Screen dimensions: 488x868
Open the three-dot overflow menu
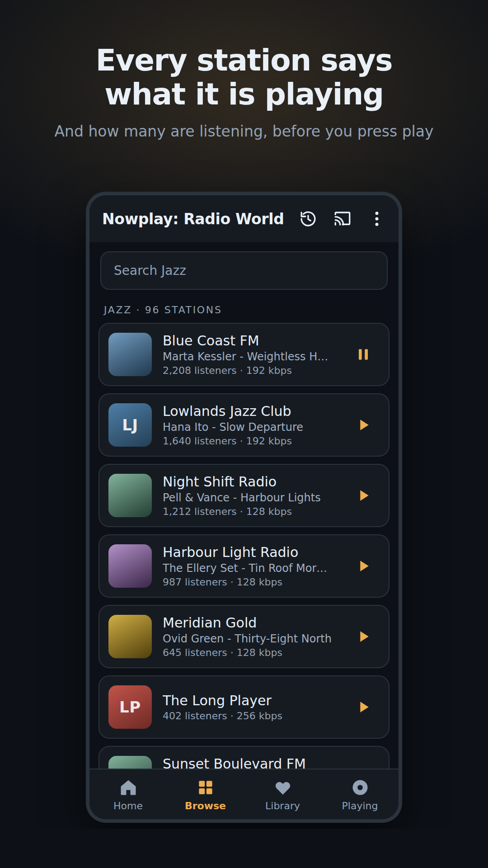tap(377, 219)
